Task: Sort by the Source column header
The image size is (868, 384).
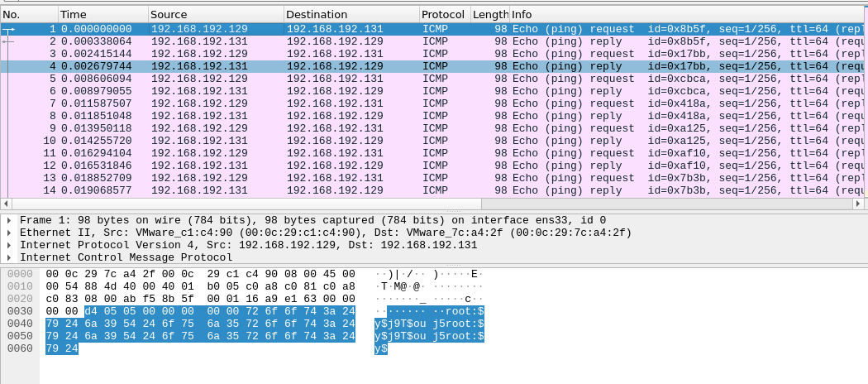Action: (x=215, y=15)
